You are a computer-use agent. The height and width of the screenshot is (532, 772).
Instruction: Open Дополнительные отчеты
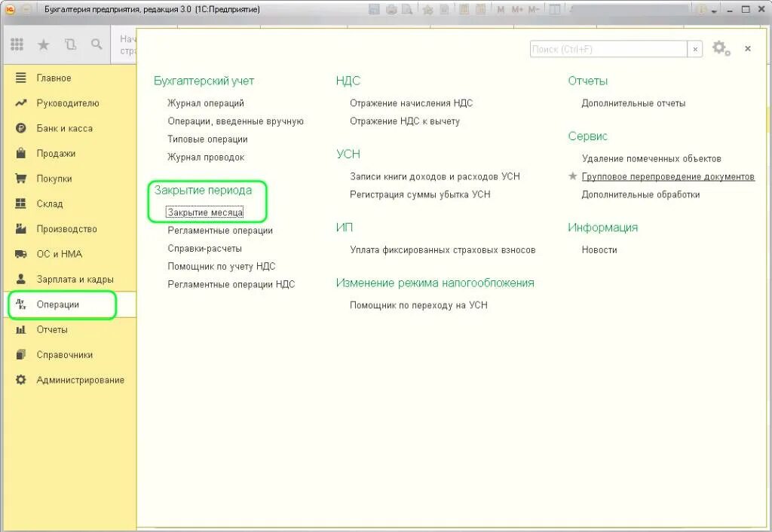coord(633,102)
